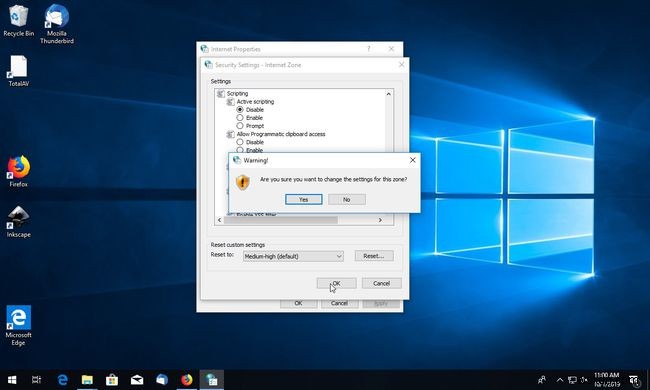Click the Active scripting setting icon
The height and width of the screenshot is (390, 650).
pos(230,102)
